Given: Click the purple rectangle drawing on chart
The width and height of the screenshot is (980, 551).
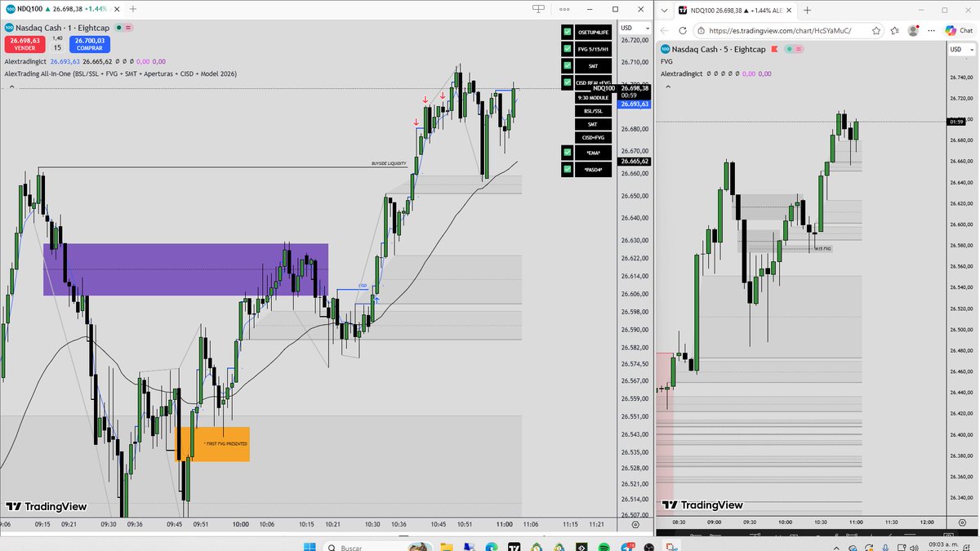Looking at the screenshot, I should (x=186, y=269).
